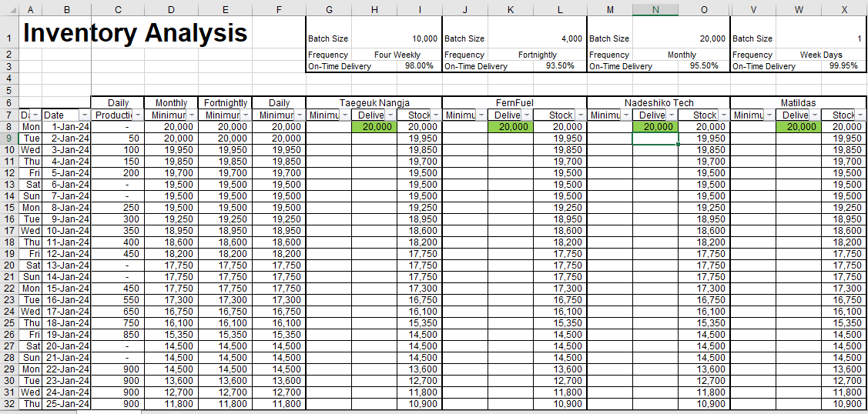Image resolution: width=868 pixels, height=414 pixels.
Task: Select the 12-Jan-24 date cell
Action: [x=66, y=254]
